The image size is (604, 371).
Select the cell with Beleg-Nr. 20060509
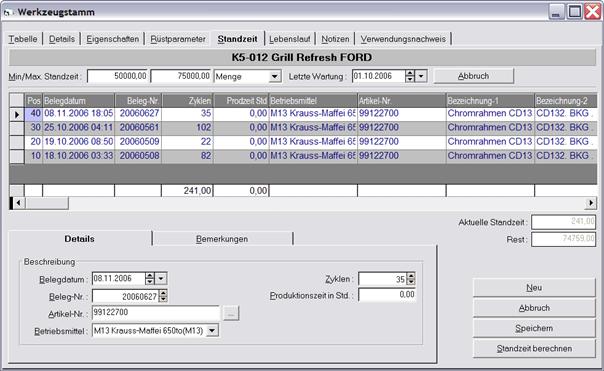tap(138, 141)
